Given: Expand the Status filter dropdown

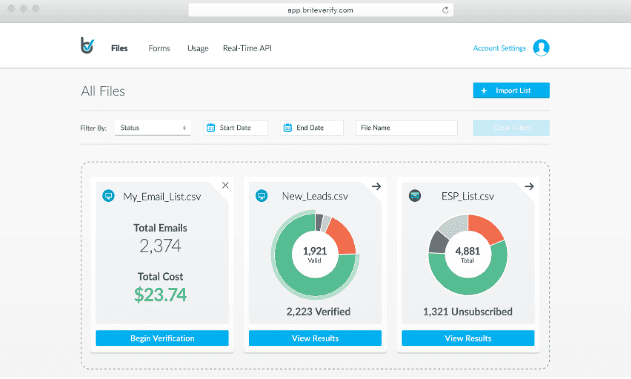Looking at the screenshot, I should point(153,128).
